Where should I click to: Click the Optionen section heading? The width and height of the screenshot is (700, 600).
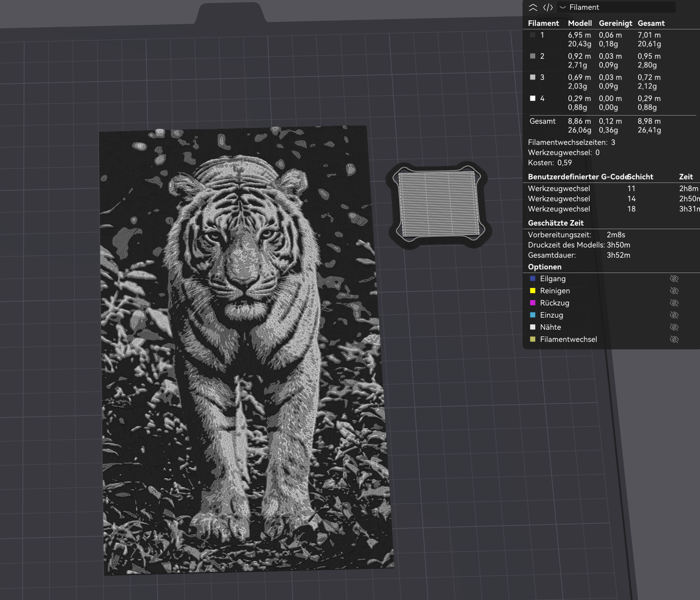(544, 267)
